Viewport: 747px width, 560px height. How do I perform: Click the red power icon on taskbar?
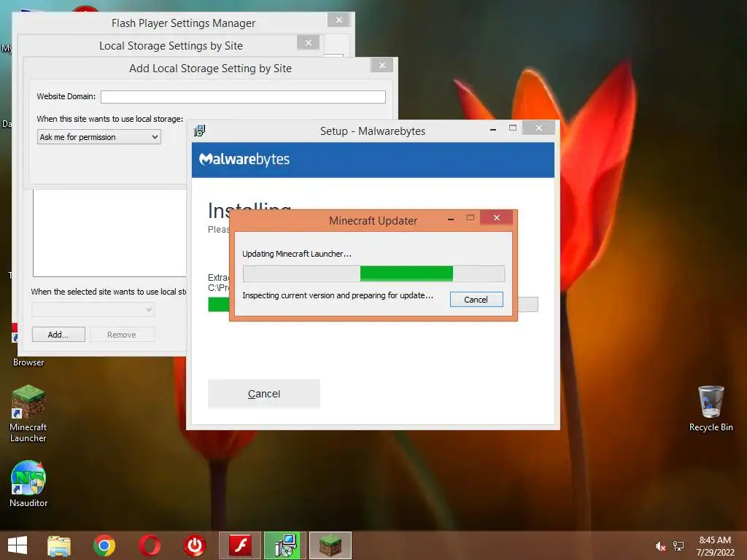(x=194, y=545)
